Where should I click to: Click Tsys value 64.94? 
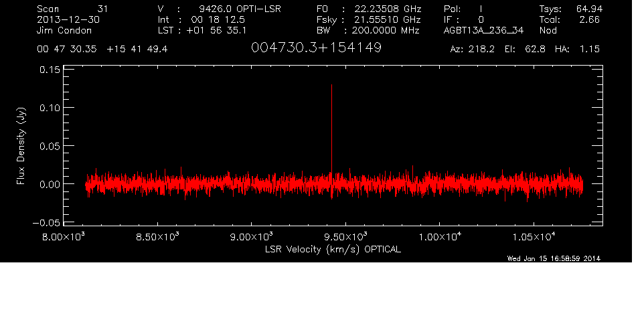[x=589, y=9]
